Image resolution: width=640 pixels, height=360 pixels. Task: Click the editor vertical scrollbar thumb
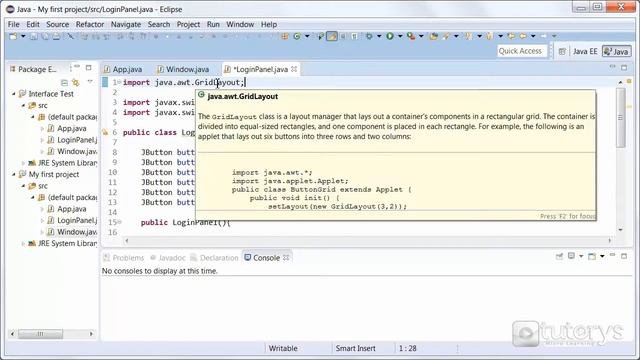(x=620, y=118)
